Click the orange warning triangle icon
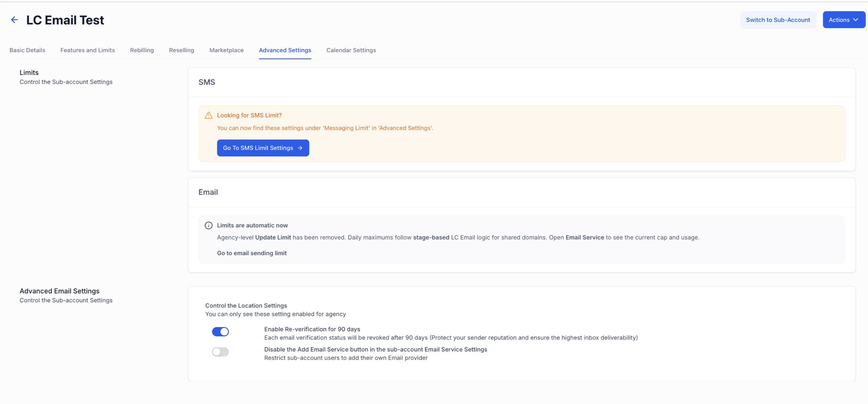Image resolution: width=868 pixels, height=404 pixels. (x=208, y=115)
